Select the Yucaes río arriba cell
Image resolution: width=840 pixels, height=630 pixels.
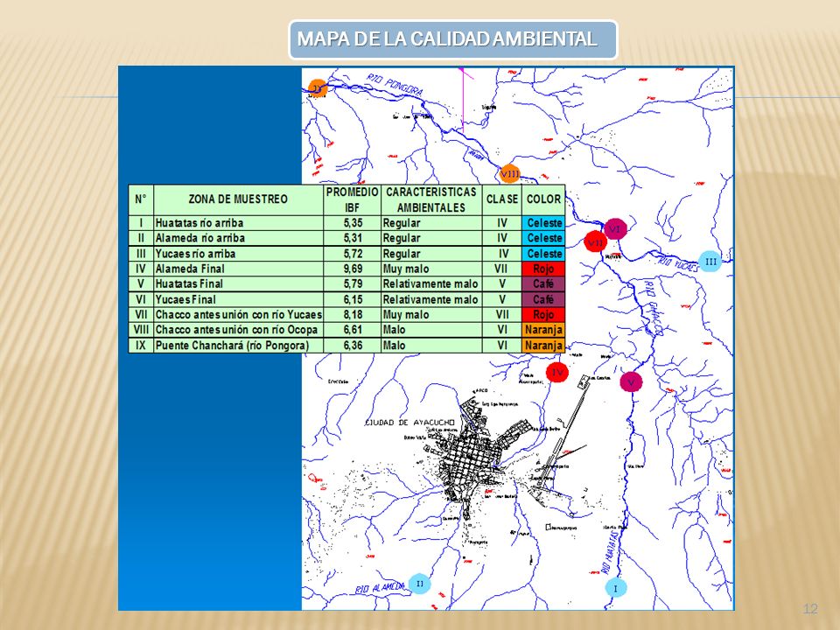[x=238, y=254]
